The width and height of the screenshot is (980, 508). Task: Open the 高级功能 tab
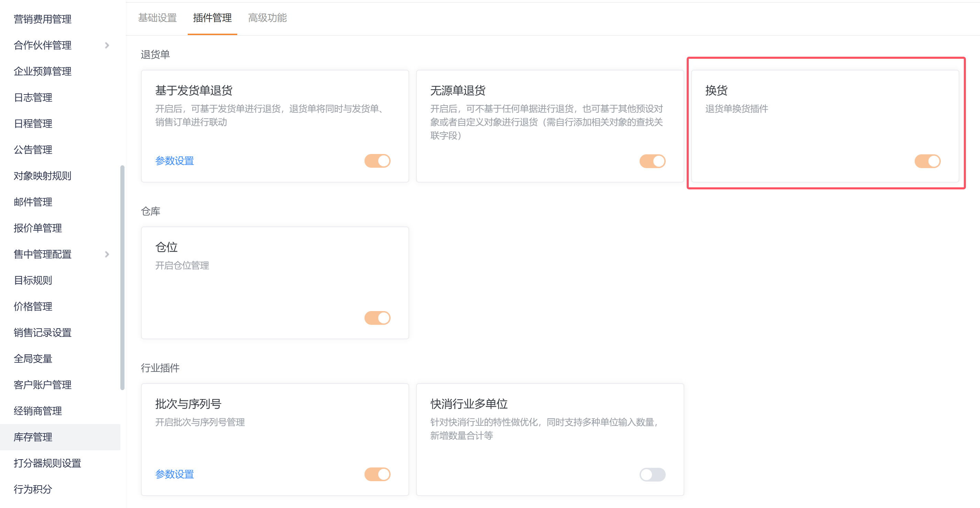point(267,18)
